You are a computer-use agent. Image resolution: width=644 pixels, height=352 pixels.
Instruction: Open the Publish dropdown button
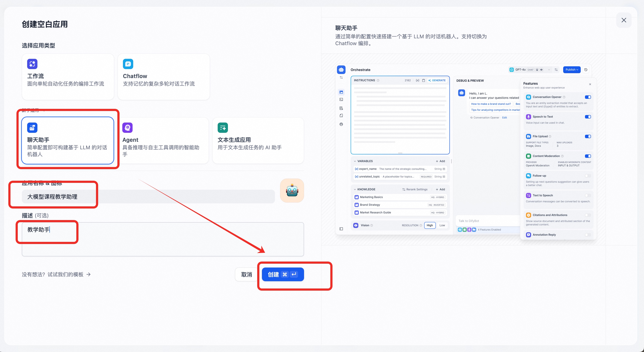coord(572,70)
